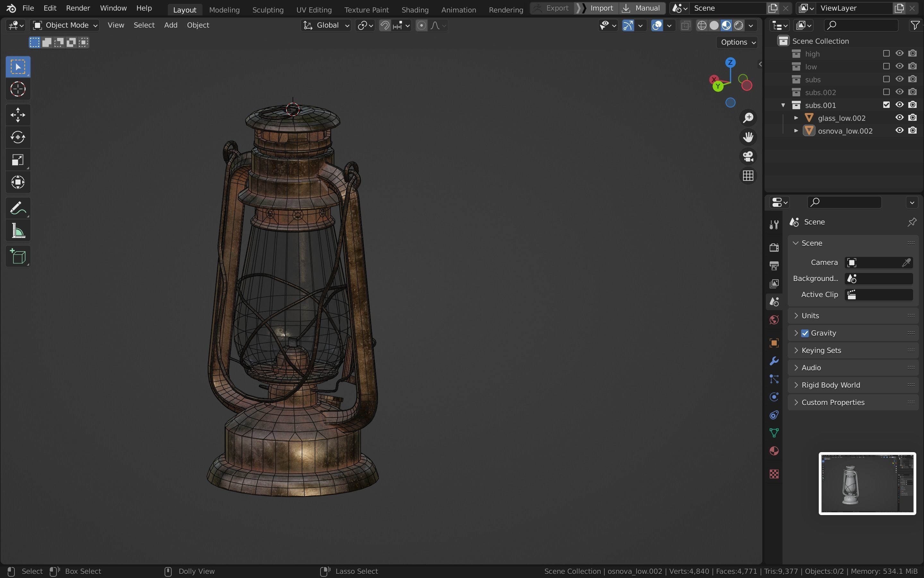Open the Particles properties tab
This screenshot has height=578, width=924.
pos(774,379)
